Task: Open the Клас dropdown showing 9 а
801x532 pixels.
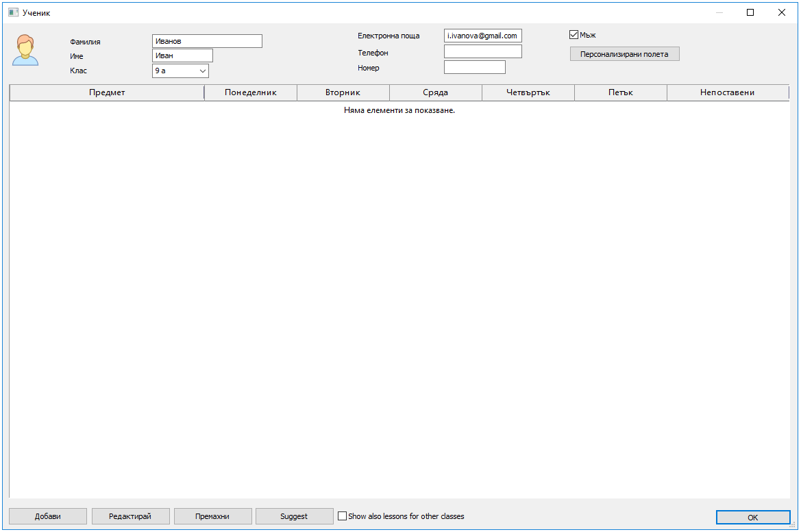Action: click(x=180, y=71)
